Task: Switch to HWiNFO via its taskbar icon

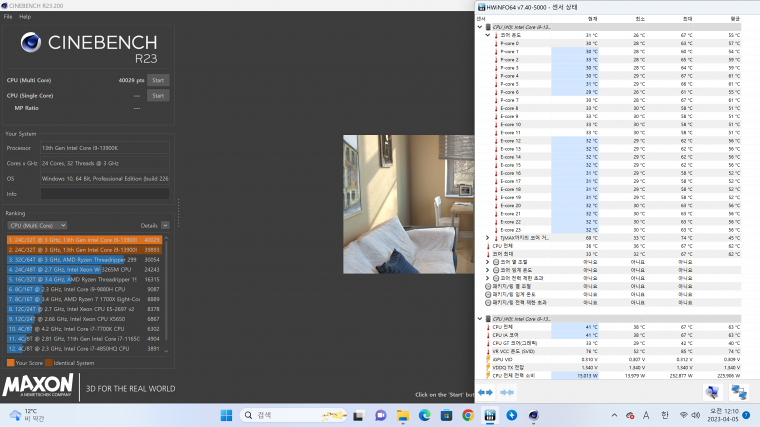Action: (x=490, y=415)
